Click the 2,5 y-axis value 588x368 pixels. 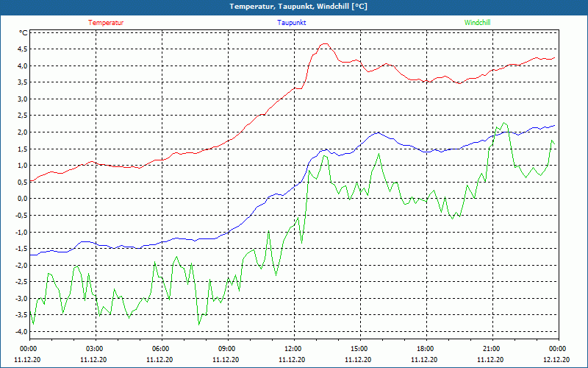[22, 116]
